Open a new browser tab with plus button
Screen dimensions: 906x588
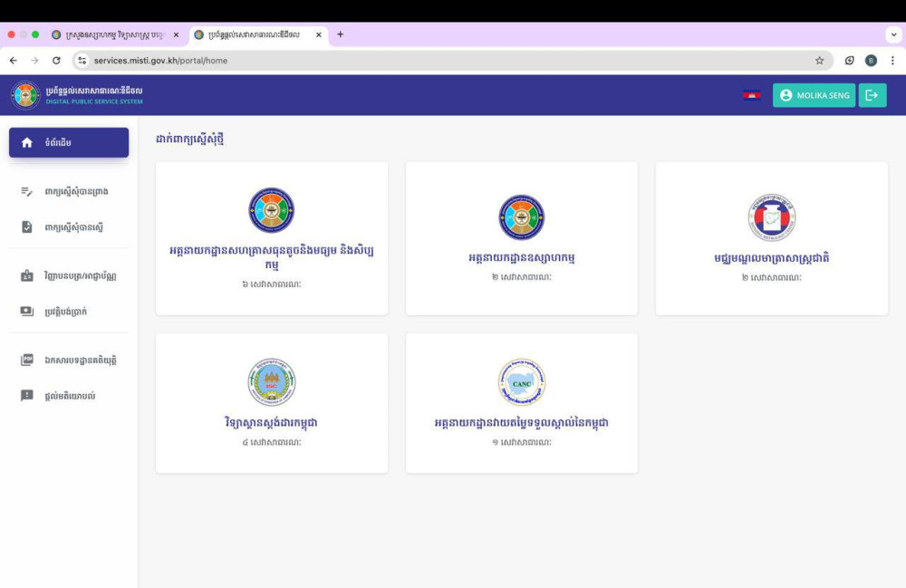click(341, 34)
